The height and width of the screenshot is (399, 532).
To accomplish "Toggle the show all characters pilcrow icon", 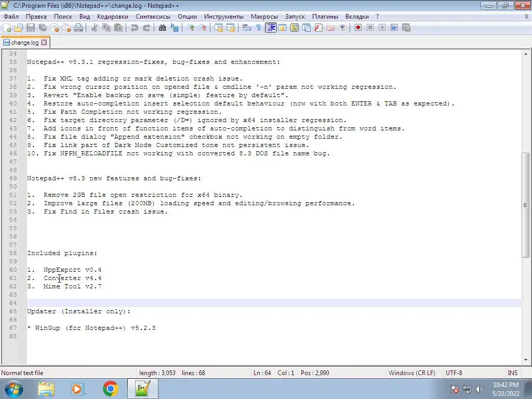I will pos(259,28).
